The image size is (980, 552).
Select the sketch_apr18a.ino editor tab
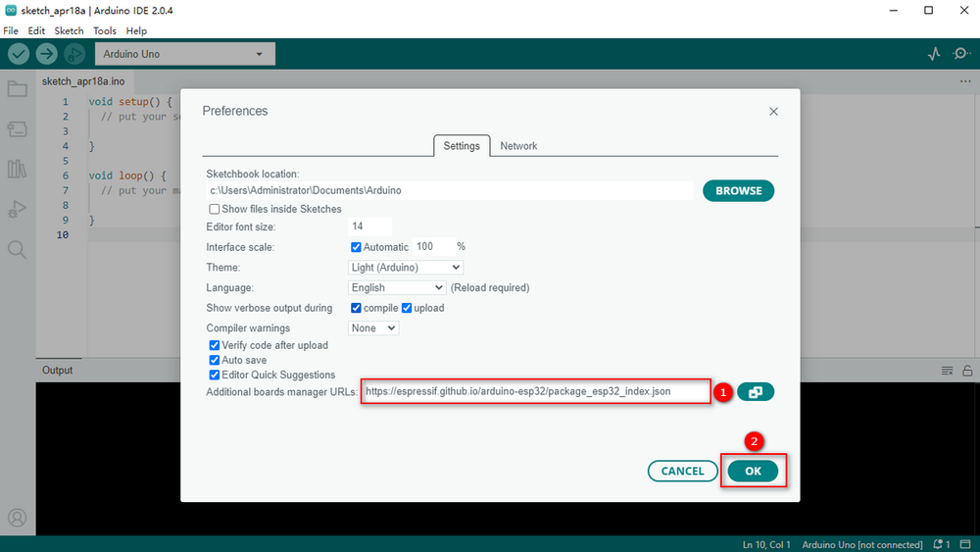(x=83, y=81)
